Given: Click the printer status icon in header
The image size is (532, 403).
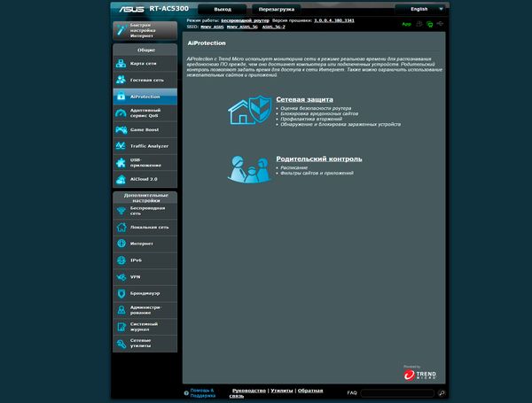Looking at the screenshot, I should (419, 24).
